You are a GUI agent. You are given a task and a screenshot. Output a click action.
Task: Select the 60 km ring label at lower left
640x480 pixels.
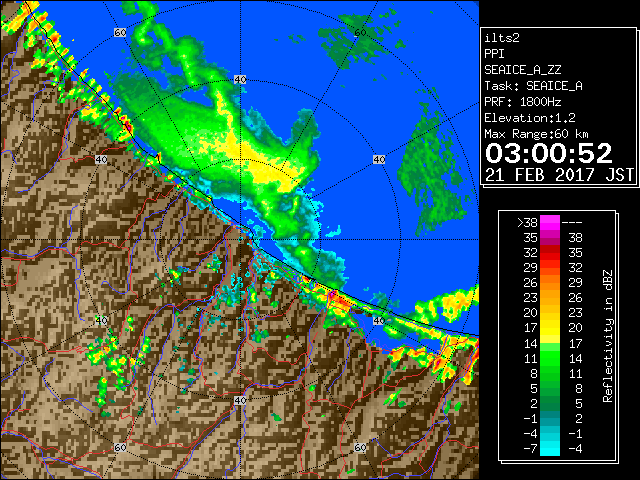[120, 447]
